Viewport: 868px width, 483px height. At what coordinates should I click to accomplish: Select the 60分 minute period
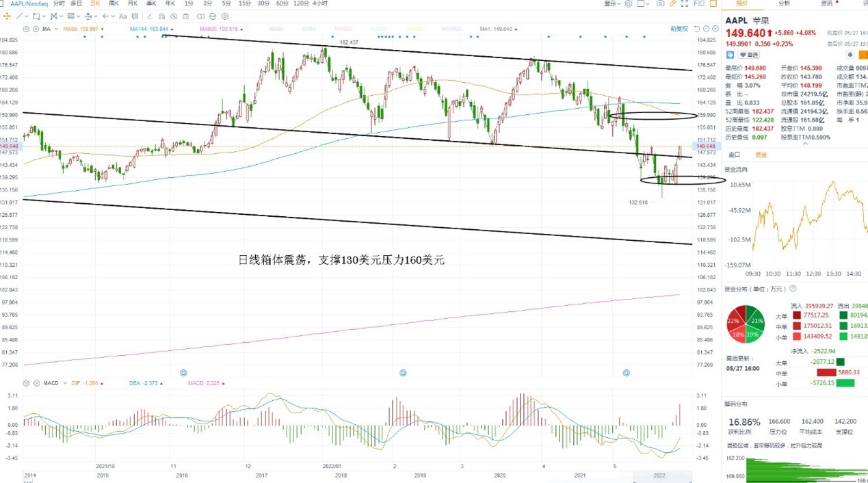[x=282, y=3]
